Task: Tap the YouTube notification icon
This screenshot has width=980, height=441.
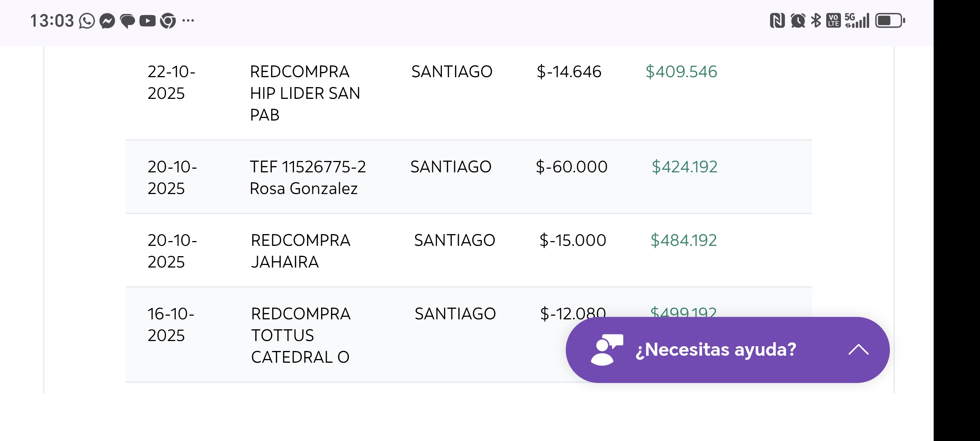Action: (x=147, y=21)
